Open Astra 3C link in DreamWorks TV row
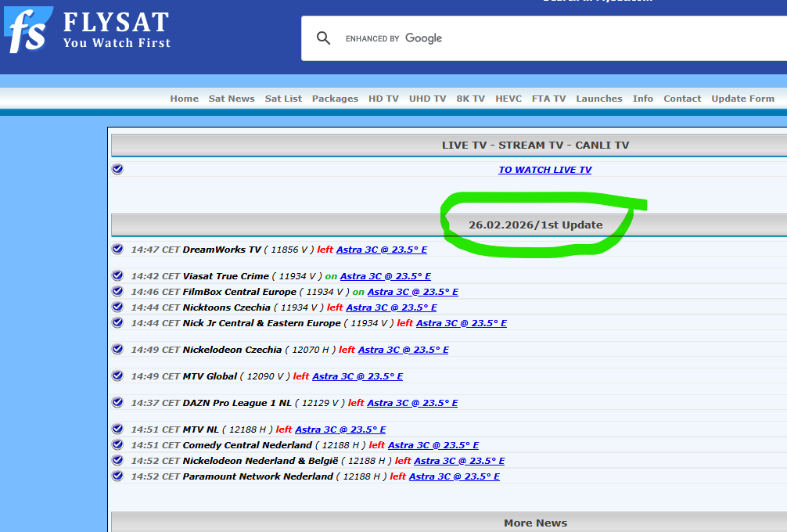The width and height of the screenshot is (787, 532). (x=382, y=250)
